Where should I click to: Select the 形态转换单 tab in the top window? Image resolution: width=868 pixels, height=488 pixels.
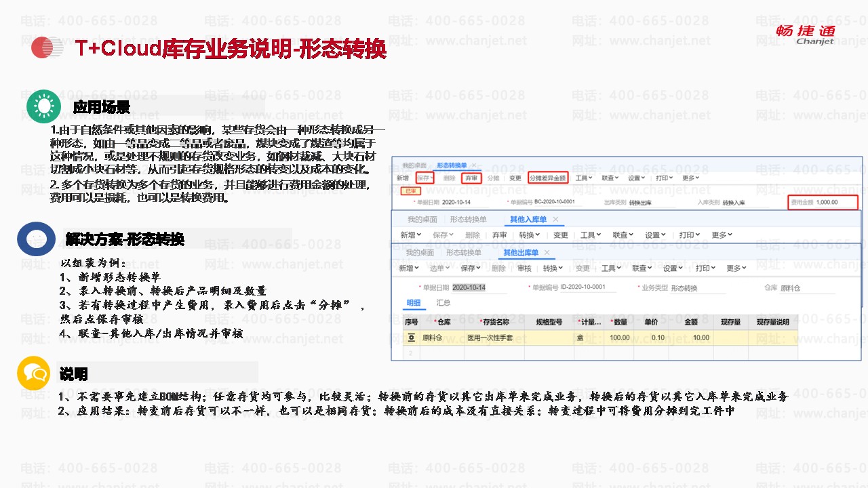click(452, 165)
